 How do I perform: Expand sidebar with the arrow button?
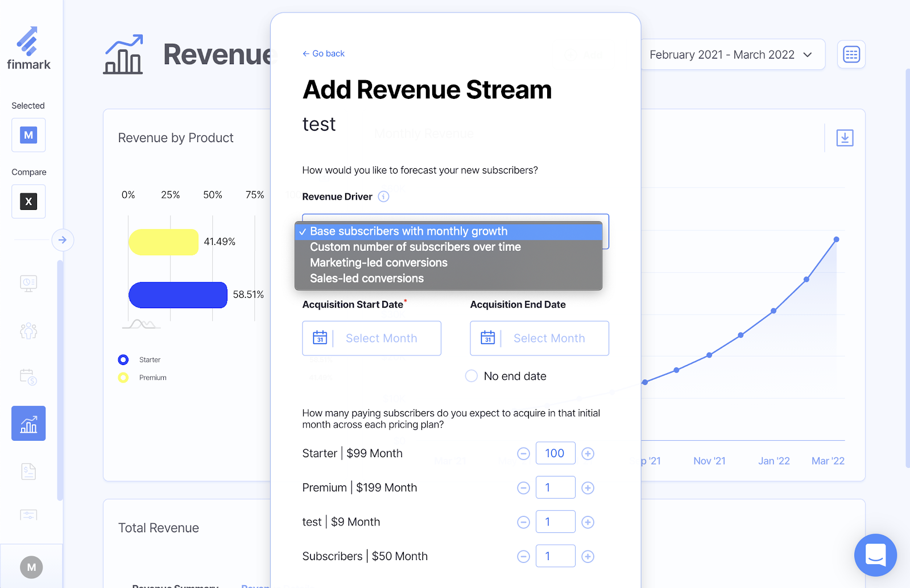[x=63, y=240]
